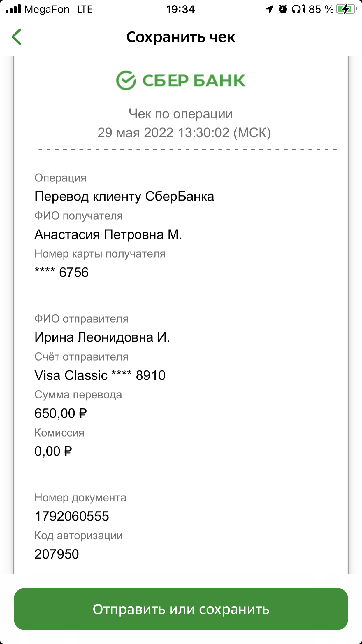The height and width of the screenshot is (644, 362).
Task: Tap the headphones status icon
Action: coord(298,9)
